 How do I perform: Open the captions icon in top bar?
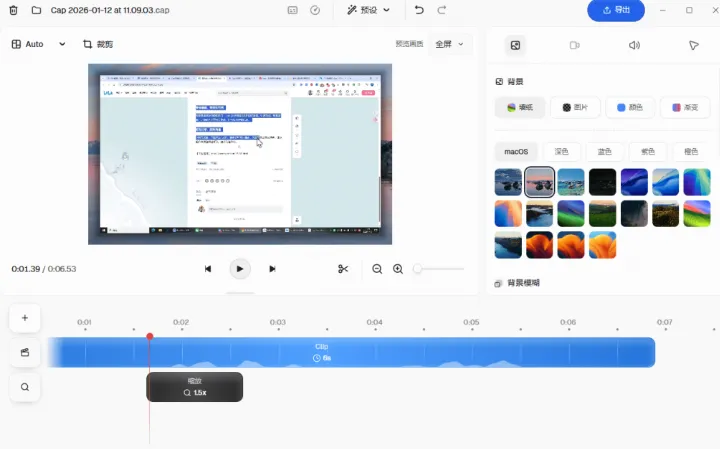(x=292, y=10)
